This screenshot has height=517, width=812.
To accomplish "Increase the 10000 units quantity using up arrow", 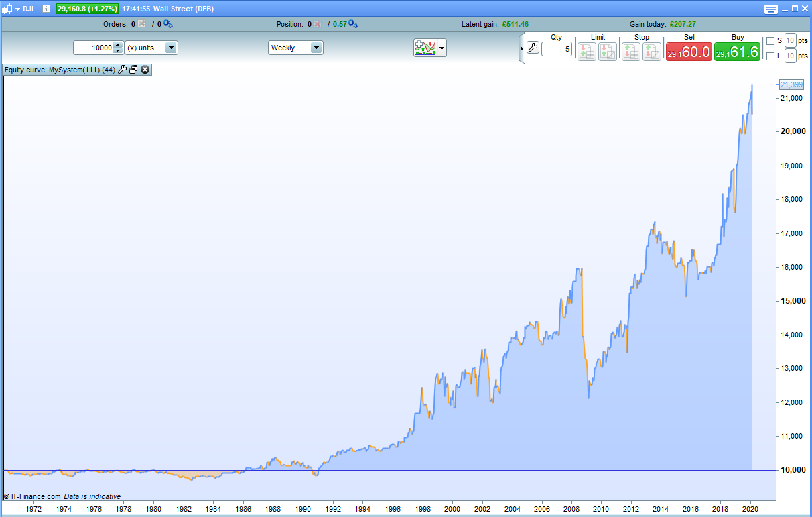I will click(x=118, y=45).
